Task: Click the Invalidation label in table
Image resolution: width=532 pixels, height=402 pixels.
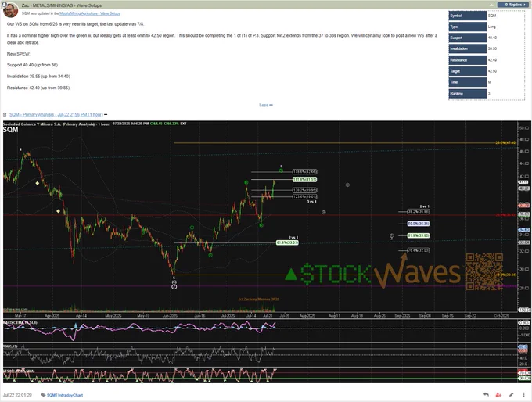Action: [468, 48]
